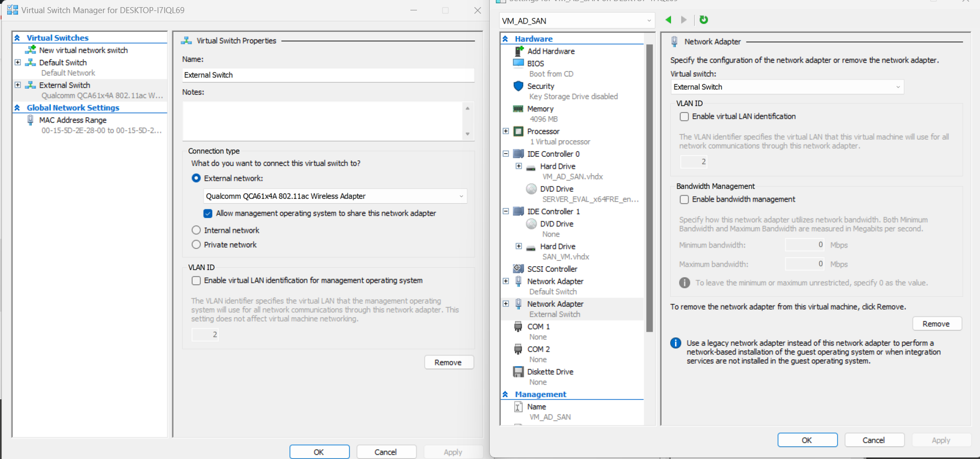Click the Add Hardware icon
The image size is (980, 459).
[x=519, y=51]
